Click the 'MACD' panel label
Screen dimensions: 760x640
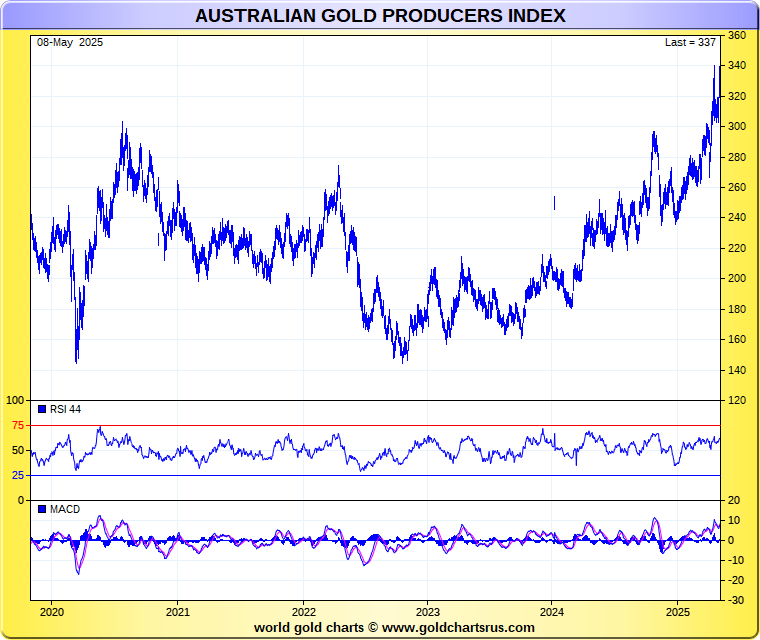click(x=65, y=509)
